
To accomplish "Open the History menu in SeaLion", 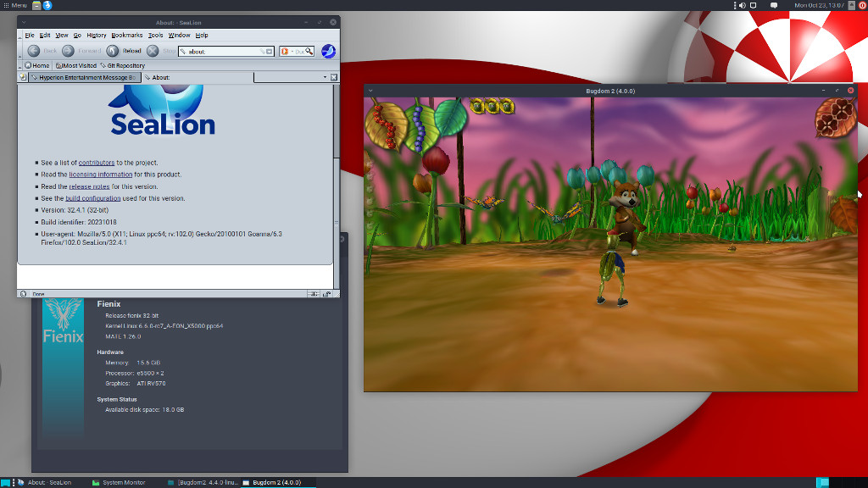I will tap(97, 35).
